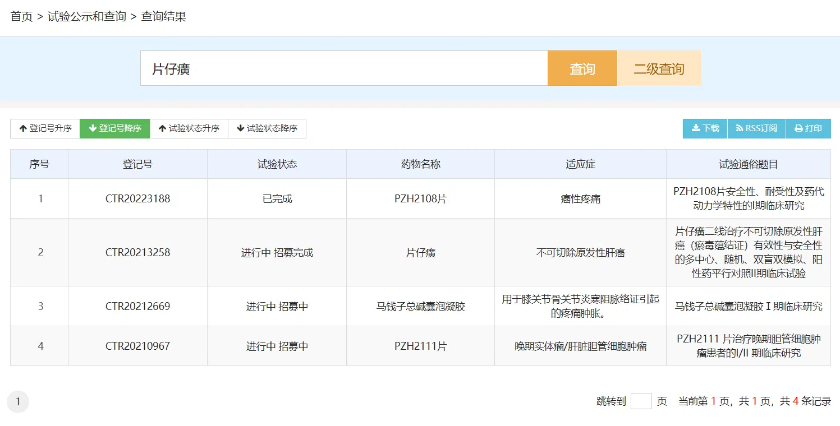Image resolution: width=840 pixels, height=426 pixels.
Task: Sort by 试验状态降序 descending
Action: point(267,129)
